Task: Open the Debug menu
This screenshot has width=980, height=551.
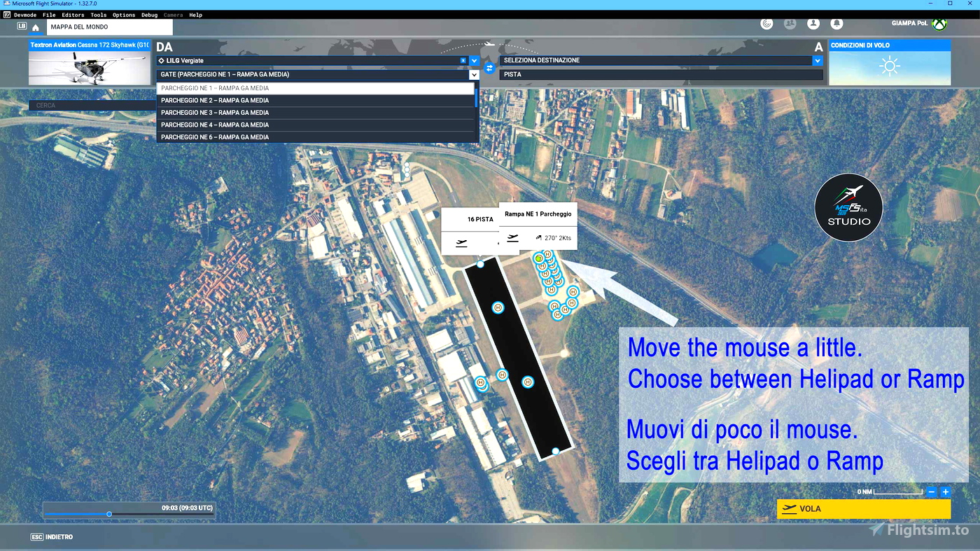Action: pyautogui.click(x=149, y=15)
